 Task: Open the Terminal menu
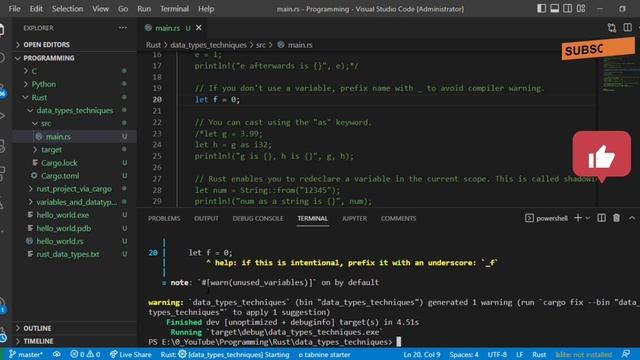174,9
